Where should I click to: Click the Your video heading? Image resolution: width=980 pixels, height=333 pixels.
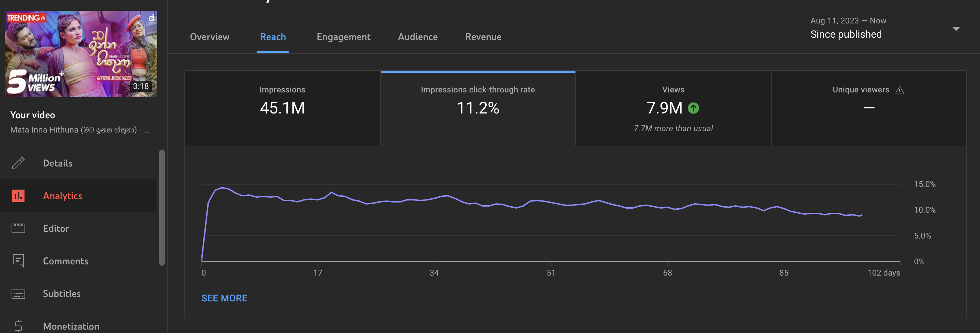pyautogui.click(x=33, y=115)
